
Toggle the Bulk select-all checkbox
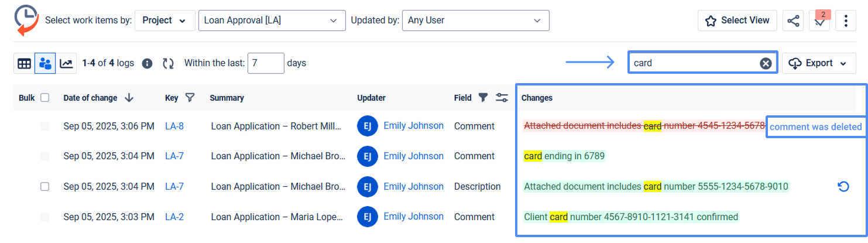pos(44,98)
